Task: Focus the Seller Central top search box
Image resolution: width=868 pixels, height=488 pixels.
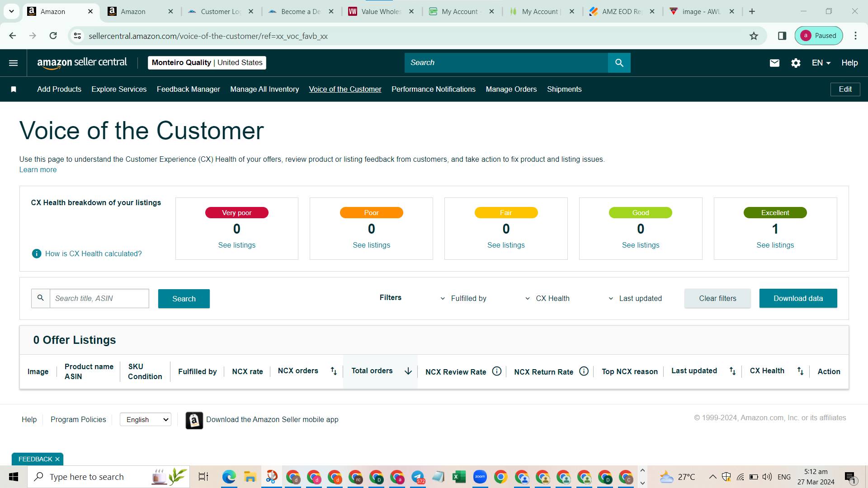Action: tap(506, 63)
